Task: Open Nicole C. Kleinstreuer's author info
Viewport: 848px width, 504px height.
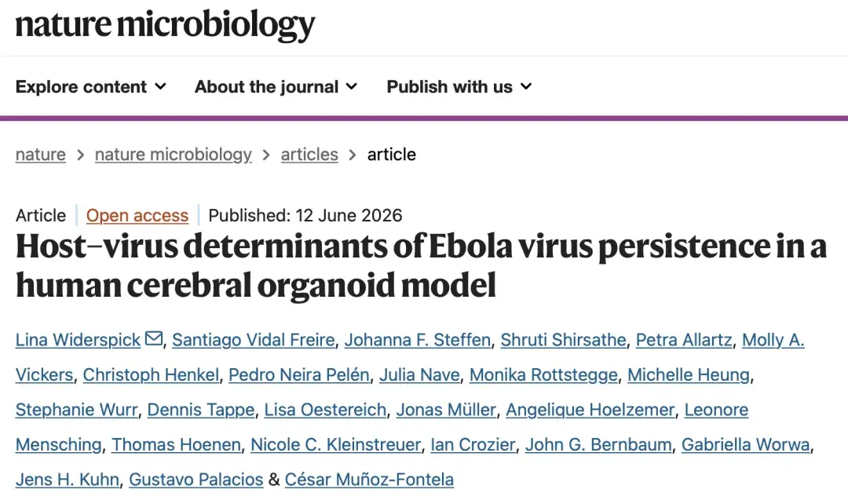Action: pyautogui.click(x=335, y=444)
